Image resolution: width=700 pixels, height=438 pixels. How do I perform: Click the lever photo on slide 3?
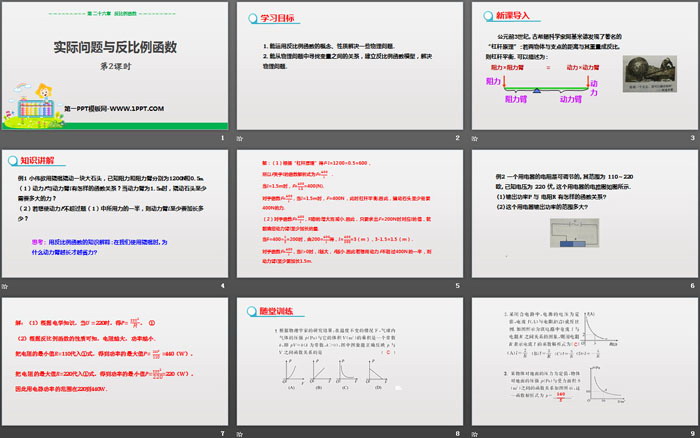[653, 79]
